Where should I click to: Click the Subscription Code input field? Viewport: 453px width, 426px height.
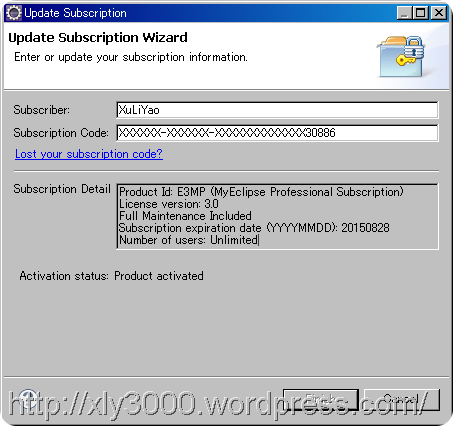pyautogui.click(x=277, y=133)
